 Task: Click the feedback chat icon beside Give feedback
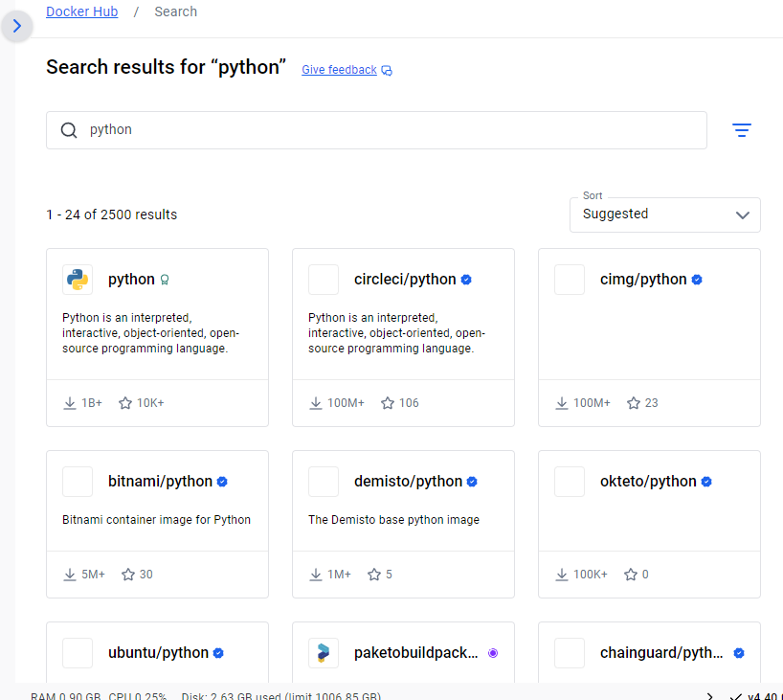click(x=387, y=71)
